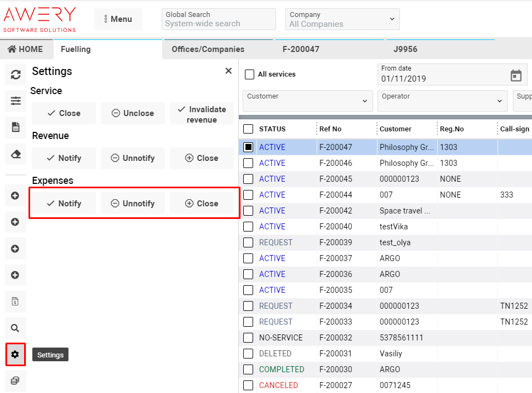Click the refresh icon in the left sidebar
Screen dimensions: 532x393
pos(15,74)
